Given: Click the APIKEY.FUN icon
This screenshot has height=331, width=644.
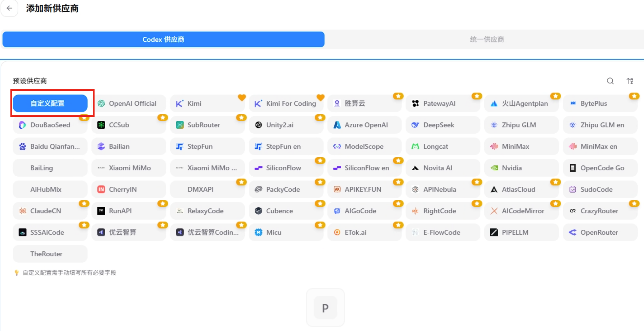Looking at the screenshot, I should (337, 189).
